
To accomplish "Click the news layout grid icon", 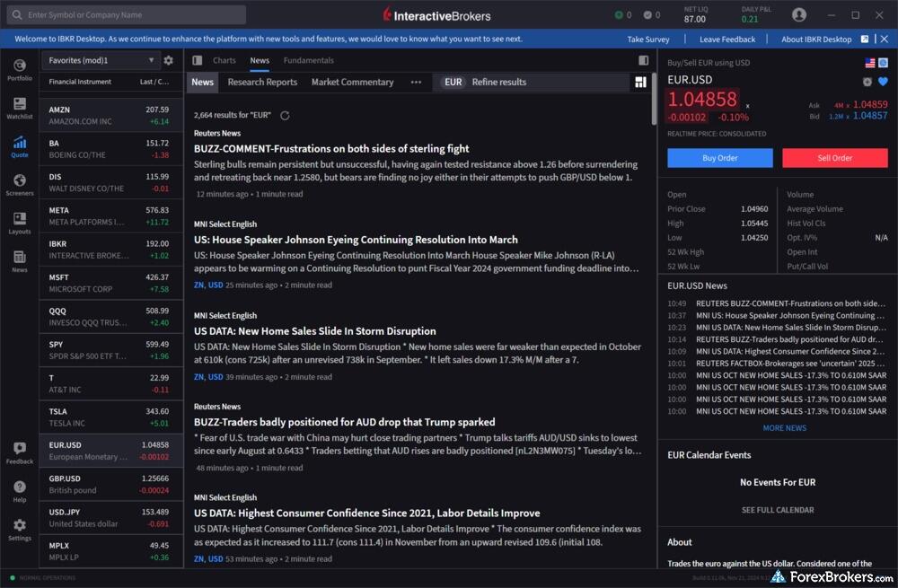I will (640, 82).
